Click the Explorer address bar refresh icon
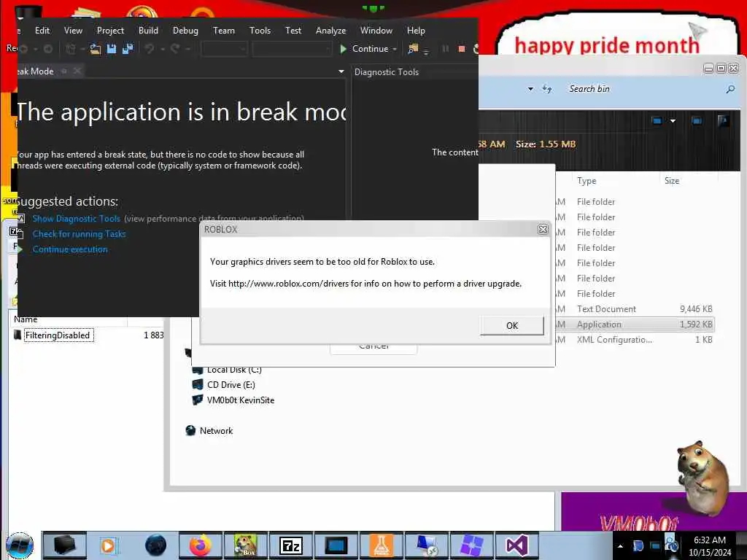This screenshot has height=560, width=747. point(547,89)
